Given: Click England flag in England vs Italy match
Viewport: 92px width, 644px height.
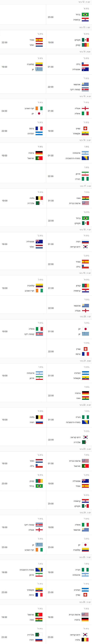Looking at the screenshot, I should [85, 108].
